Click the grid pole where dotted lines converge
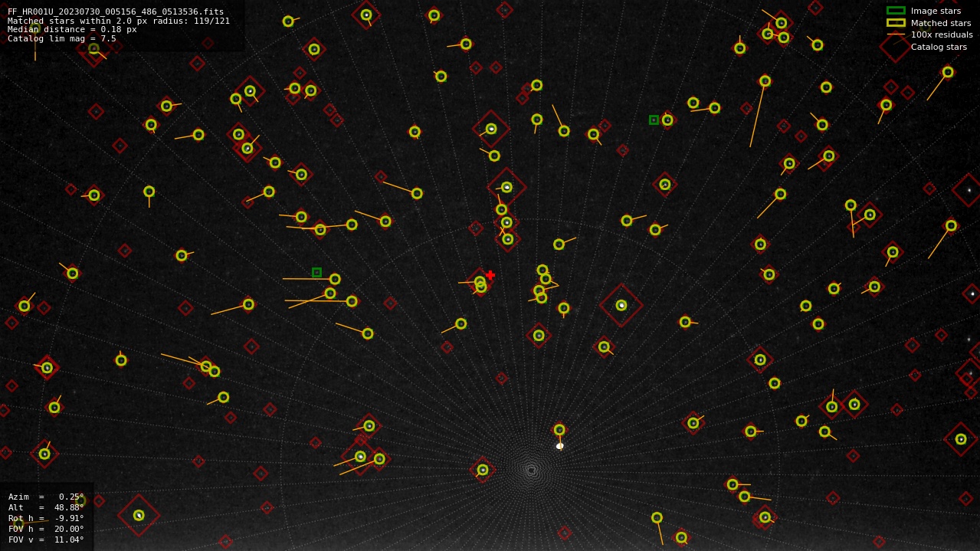 click(x=531, y=470)
